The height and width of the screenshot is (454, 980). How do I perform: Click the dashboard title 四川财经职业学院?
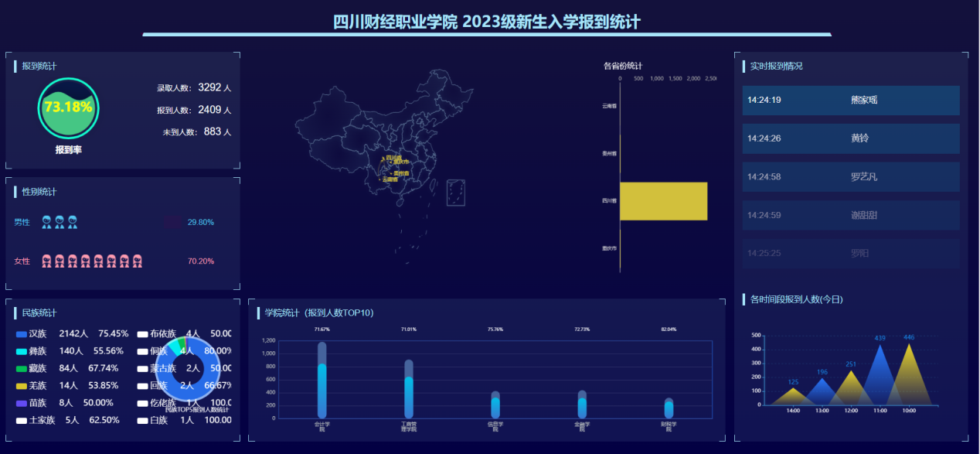pos(487,22)
